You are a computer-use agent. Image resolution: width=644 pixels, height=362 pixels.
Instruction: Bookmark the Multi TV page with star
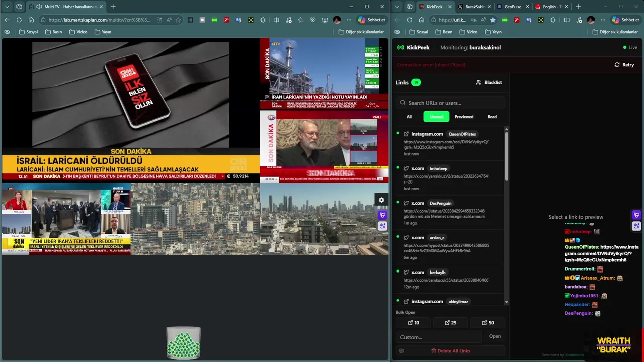tap(178, 20)
